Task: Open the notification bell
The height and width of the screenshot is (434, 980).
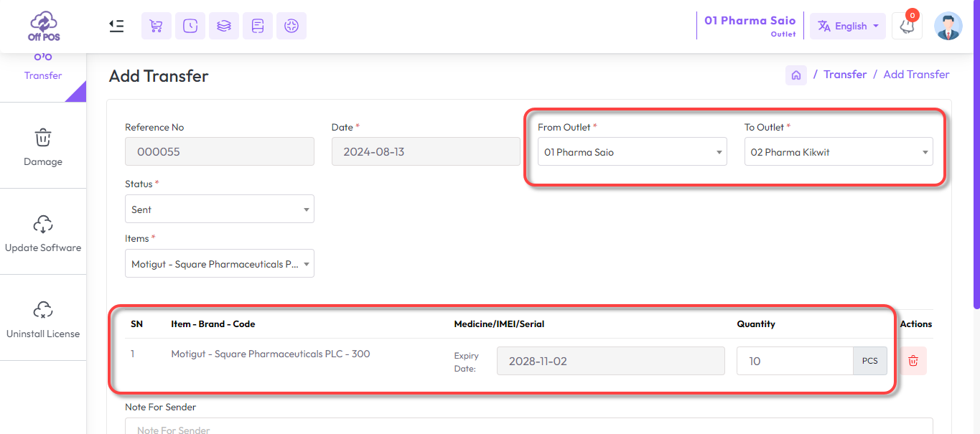Action: (906, 26)
